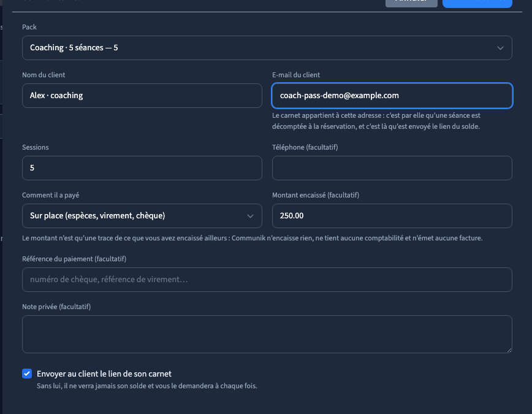Image resolution: width=532 pixels, height=414 pixels.
Task: Click the "Sans lui, il ne verra jamais" hint
Action: click(x=147, y=386)
